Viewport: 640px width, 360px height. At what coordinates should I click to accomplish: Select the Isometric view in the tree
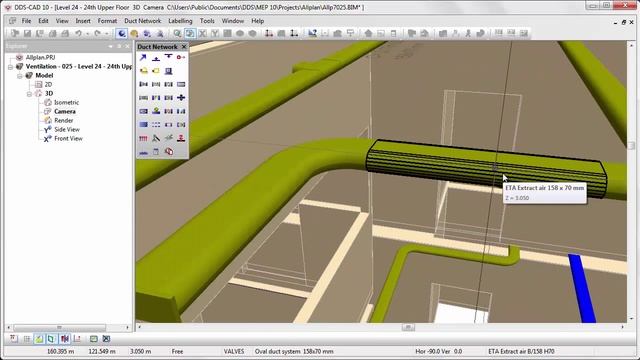pos(67,102)
